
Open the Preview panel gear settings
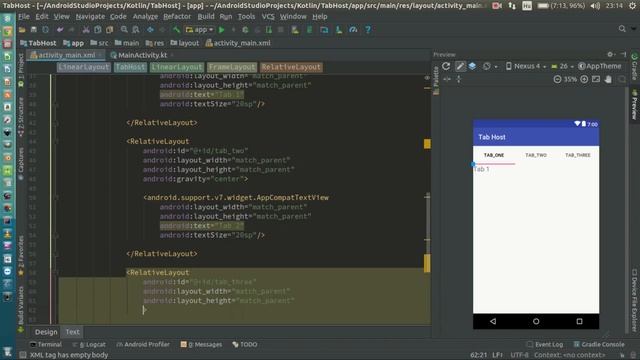611,54
